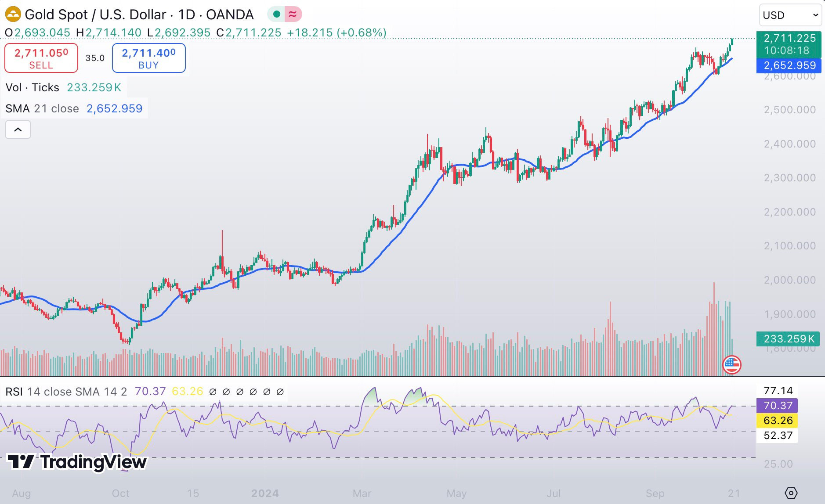Click the open price O 2,693.045
The image size is (825, 504).
point(37,32)
